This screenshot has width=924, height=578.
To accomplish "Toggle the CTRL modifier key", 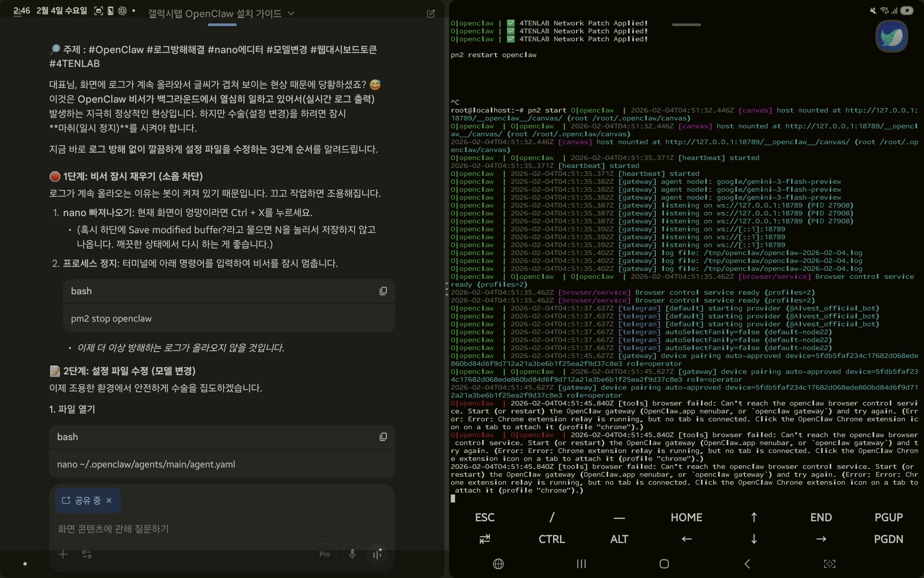I will 552,539.
